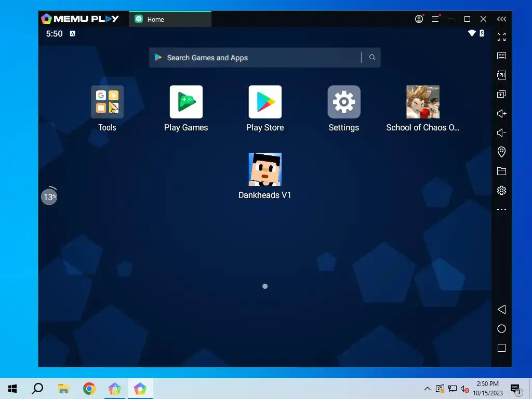This screenshot has width=532, height=399.
Task: Click active MEmu Play taskbar icon
Action: [x=140, y=389]
